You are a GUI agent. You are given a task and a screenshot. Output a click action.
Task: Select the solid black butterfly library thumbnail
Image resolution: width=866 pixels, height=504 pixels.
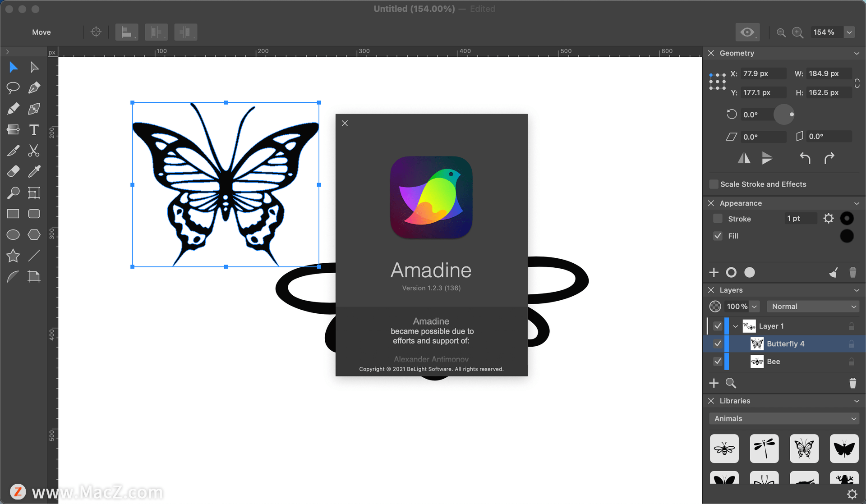tap(844, 449)
